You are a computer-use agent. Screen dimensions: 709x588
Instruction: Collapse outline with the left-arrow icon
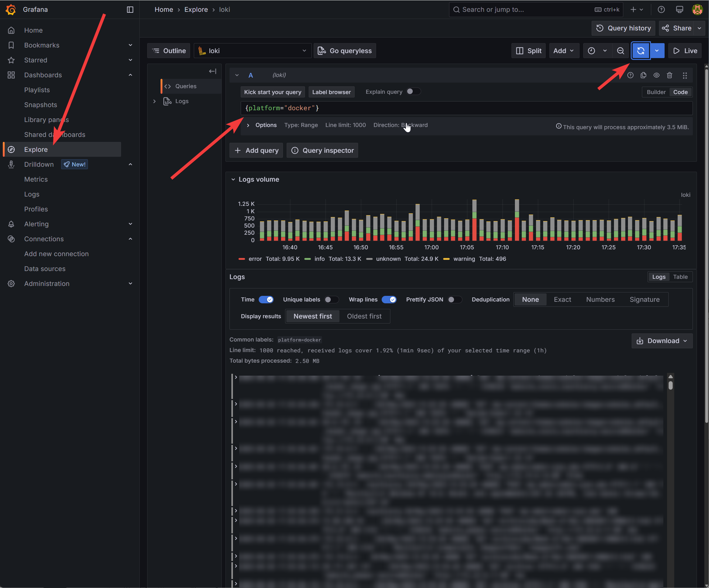pos(212,71)
